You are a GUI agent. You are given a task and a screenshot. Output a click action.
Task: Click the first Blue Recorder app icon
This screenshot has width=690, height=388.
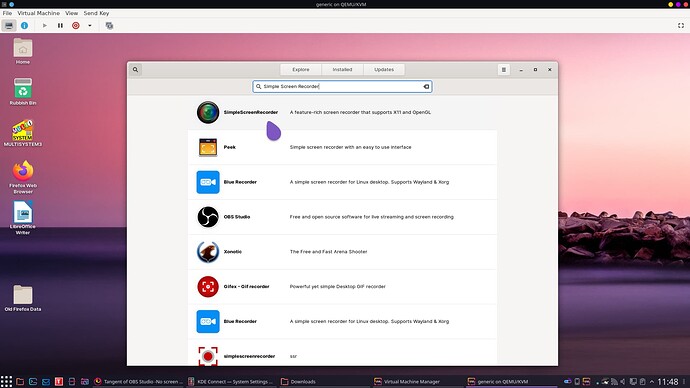pos(208,182)
